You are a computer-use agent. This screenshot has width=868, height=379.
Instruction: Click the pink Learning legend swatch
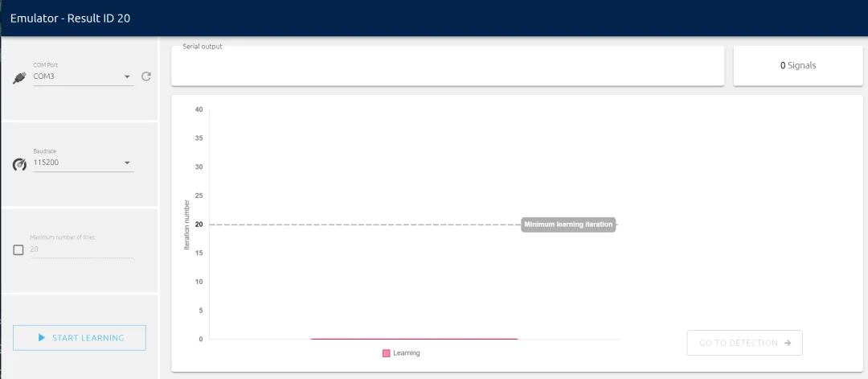387,353
